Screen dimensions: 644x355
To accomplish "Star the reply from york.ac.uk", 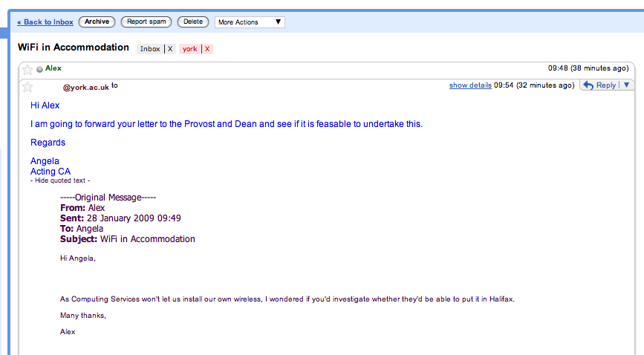I will (28, 86).
